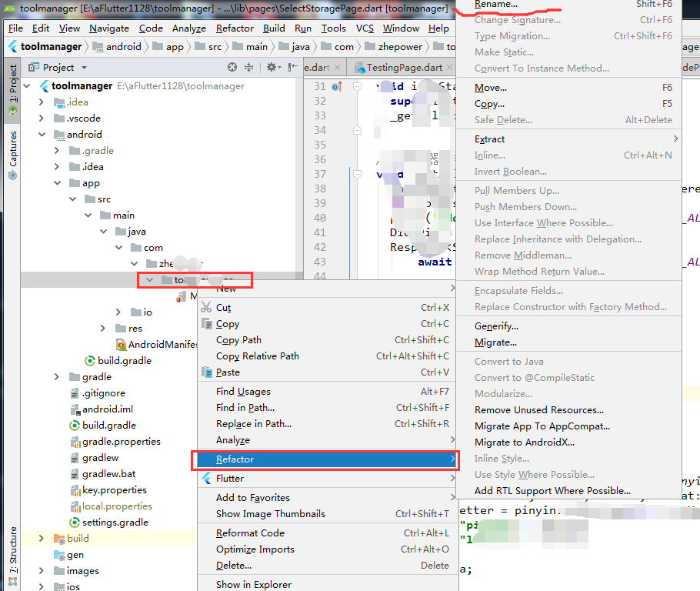Close the TestingPage.dart tab
This screenshot has width=700, height=591.
pyautogui.click(x=449, y=68)
